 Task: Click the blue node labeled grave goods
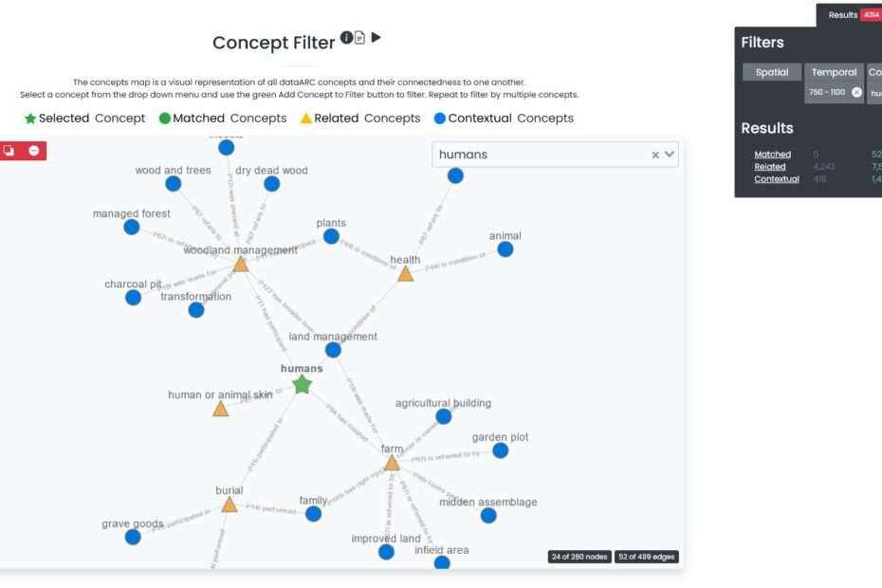[132, 536]
